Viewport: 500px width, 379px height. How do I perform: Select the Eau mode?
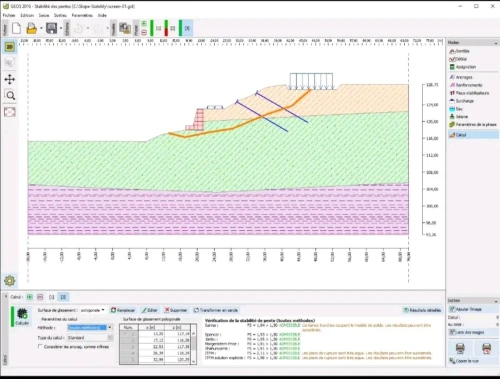pyautogui.click(x=456, y=109)
